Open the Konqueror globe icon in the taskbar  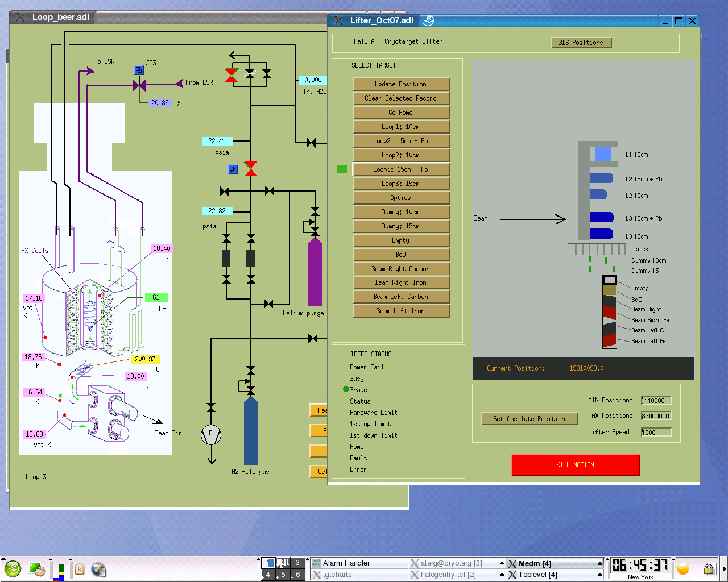[x=98, y=569]
